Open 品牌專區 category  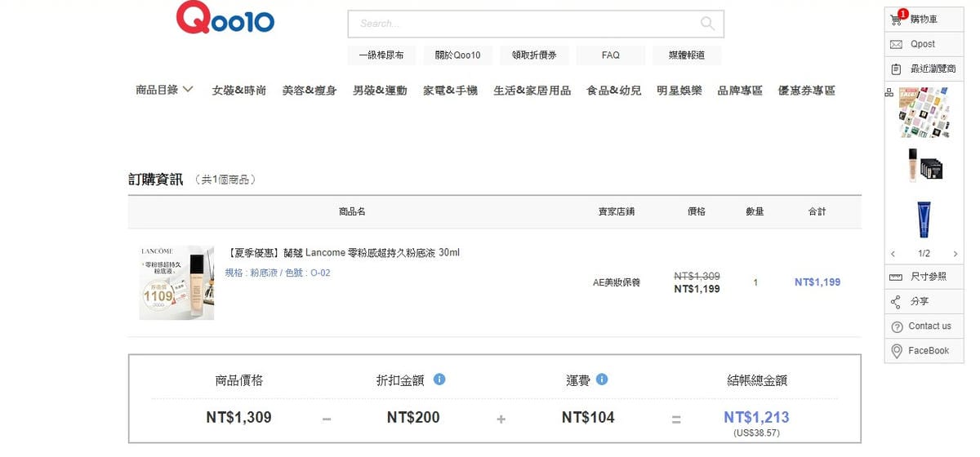click(740, 91)
